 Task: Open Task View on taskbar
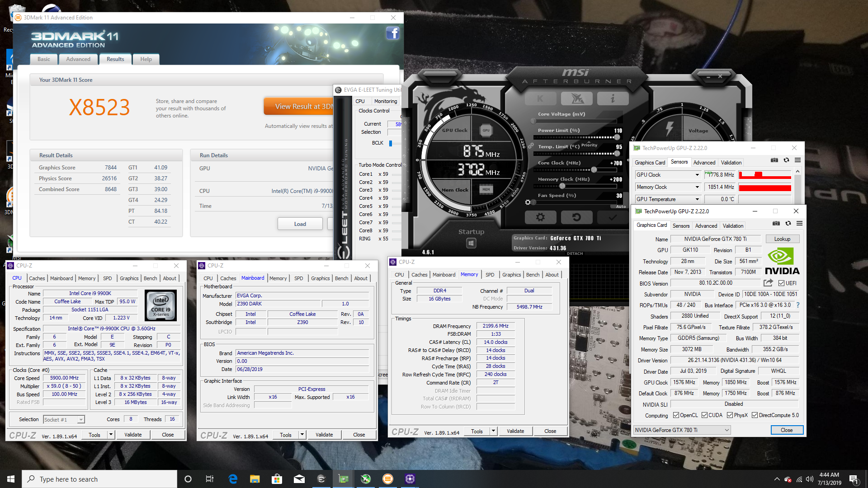pos(209,479)
